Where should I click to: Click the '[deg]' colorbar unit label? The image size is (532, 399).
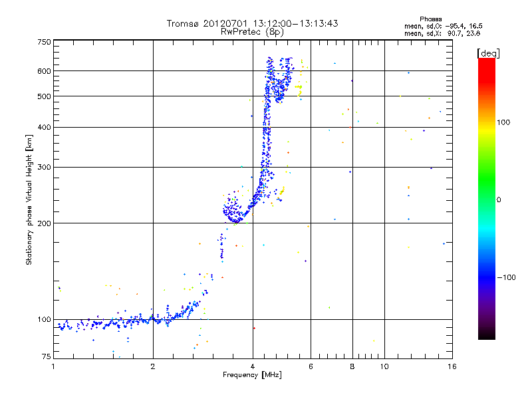[488, 54]
